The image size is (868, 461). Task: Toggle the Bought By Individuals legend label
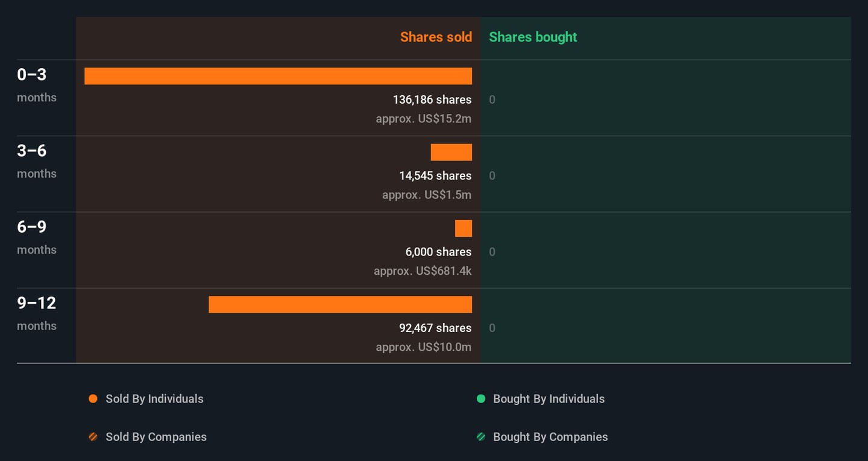(x=549, y=399)
